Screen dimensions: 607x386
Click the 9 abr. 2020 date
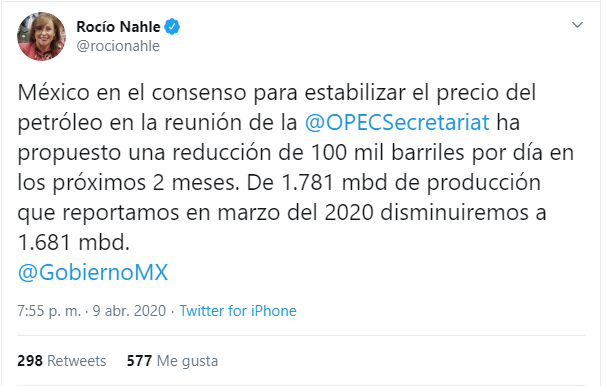click(x=129, y=311)
